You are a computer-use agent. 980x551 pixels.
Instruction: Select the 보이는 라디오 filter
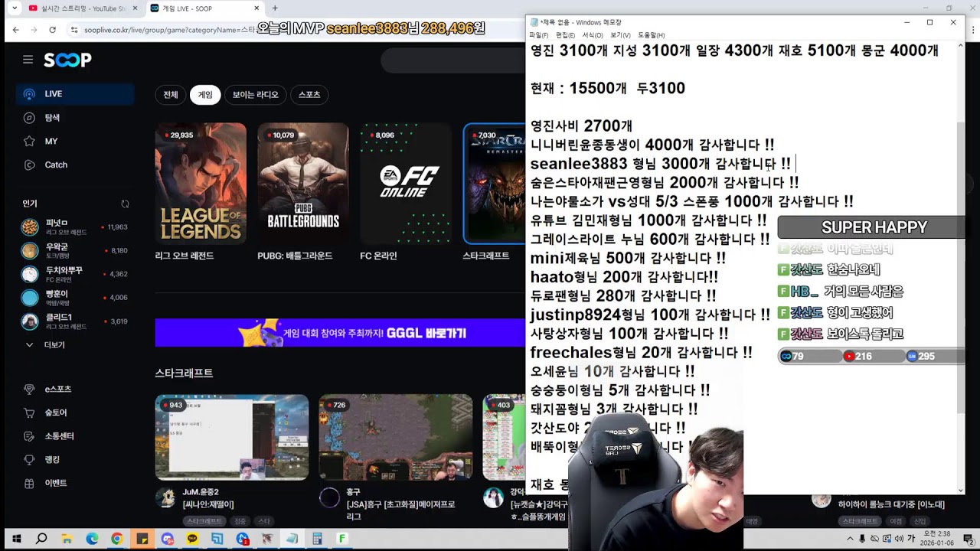(x=256, y=95)
